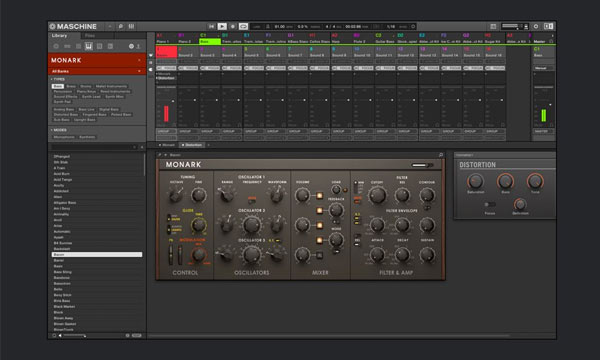
Task: Jump to start with the restart transport button
Action: tap(211, 26)
